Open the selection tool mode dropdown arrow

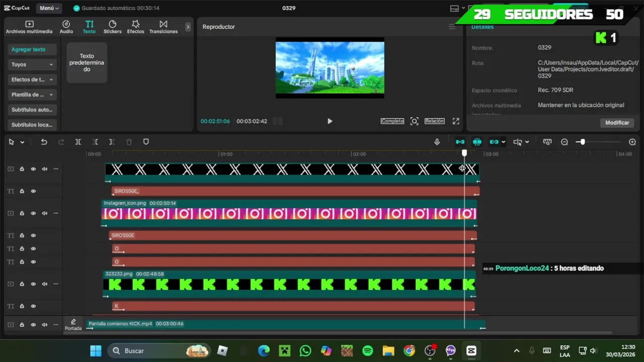coord(22,142)
